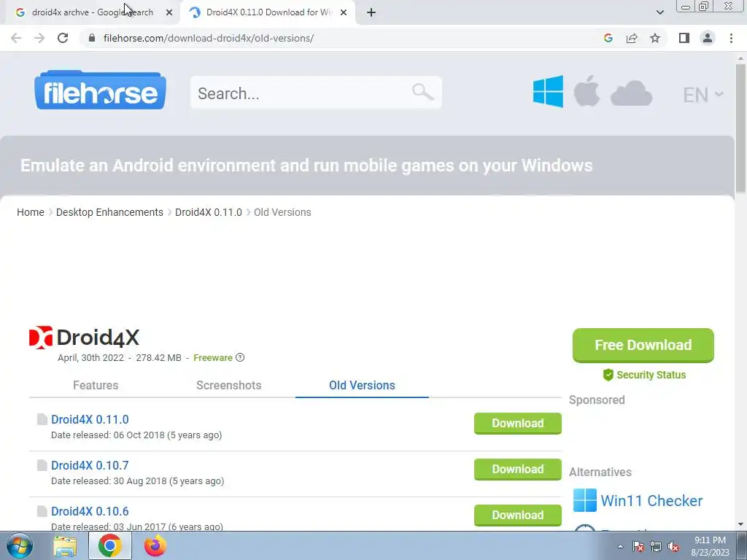The width and height of the screenshot is (747, 560).
Task: Click the 278.42 MB file size text
Action: point(158,357)
